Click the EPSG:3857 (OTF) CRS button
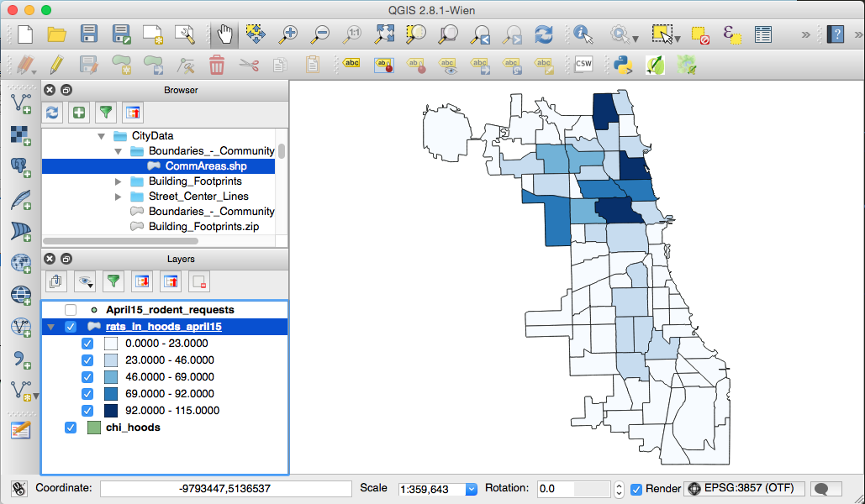The image size is (865, 504). [745, 489]
